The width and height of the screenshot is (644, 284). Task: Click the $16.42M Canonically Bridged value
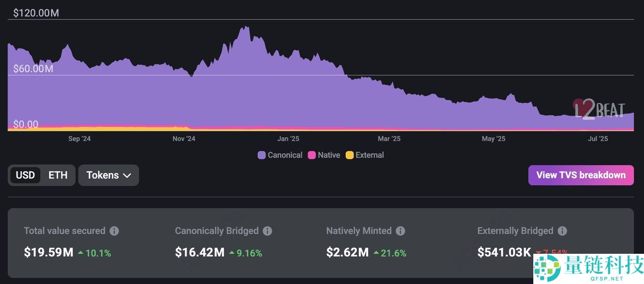click(x=199, y=252)
